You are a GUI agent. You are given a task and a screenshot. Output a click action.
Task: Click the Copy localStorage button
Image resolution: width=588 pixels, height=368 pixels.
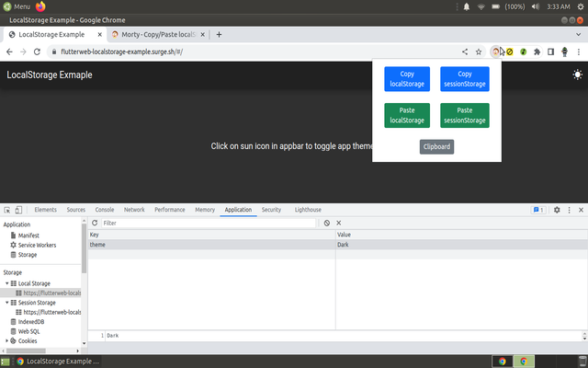[407, 79]
